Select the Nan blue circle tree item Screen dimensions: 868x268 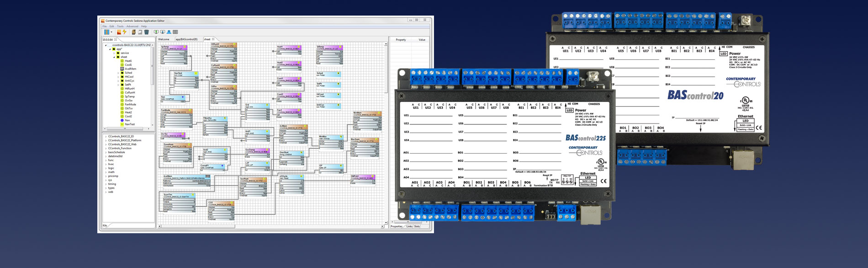[127, 120]
